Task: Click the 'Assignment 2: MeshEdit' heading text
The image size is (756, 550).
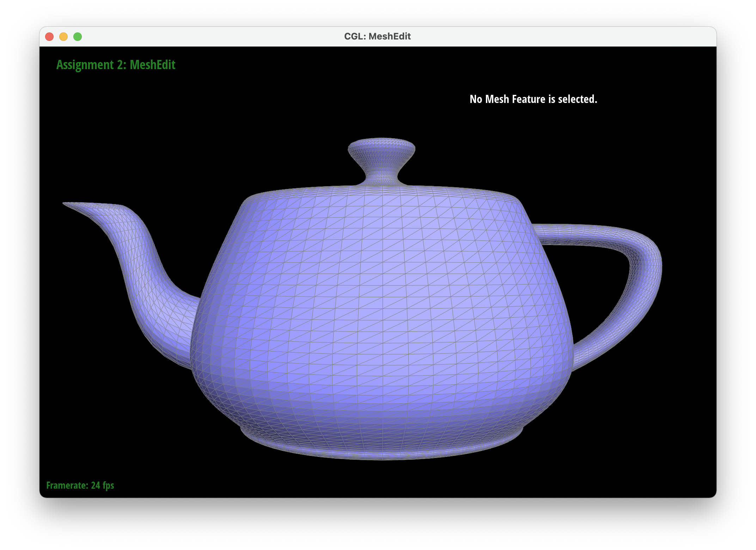Action: tap(116, 65)
